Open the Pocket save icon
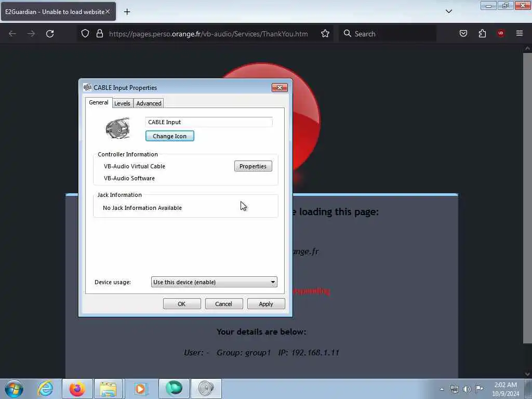The image size is (532, 399). pyautogui.click(x=463, y=34)
